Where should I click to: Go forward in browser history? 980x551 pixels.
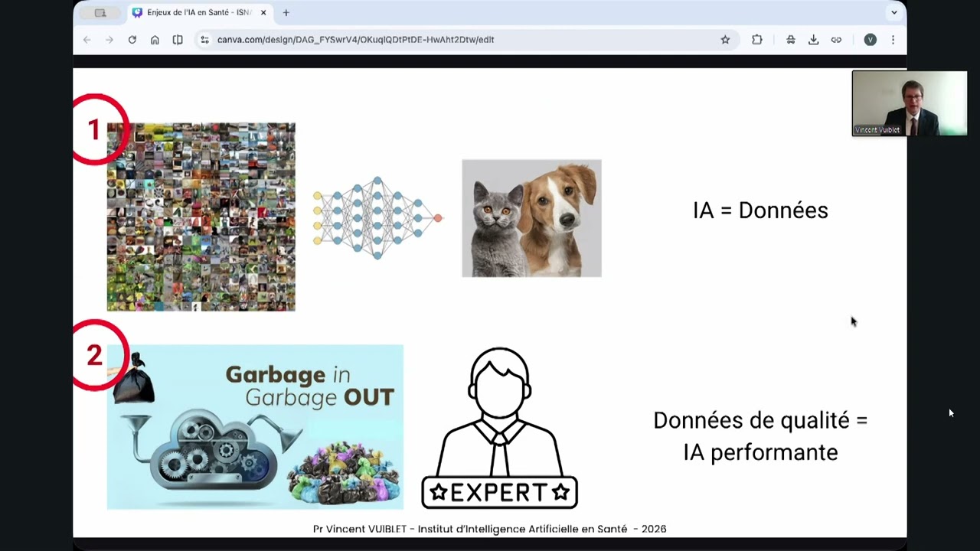[109, 40]
